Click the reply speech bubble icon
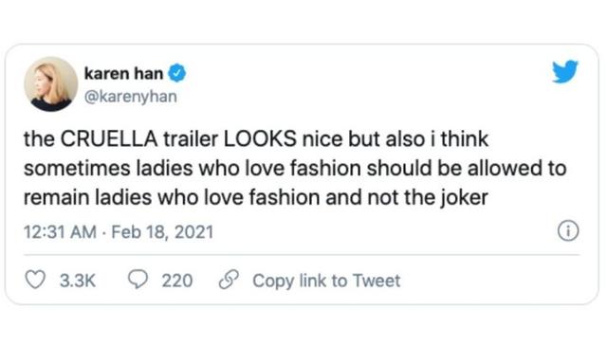 (x=138, y=280)
